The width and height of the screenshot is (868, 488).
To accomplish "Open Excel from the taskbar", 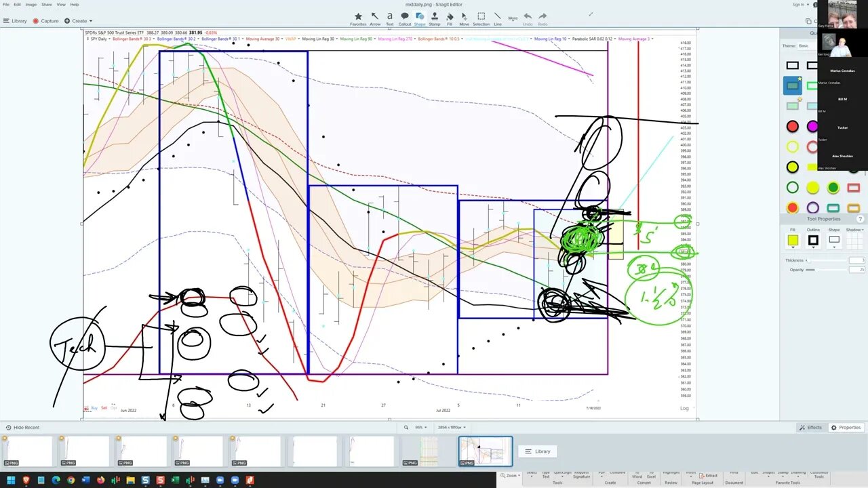I will 175,481.
